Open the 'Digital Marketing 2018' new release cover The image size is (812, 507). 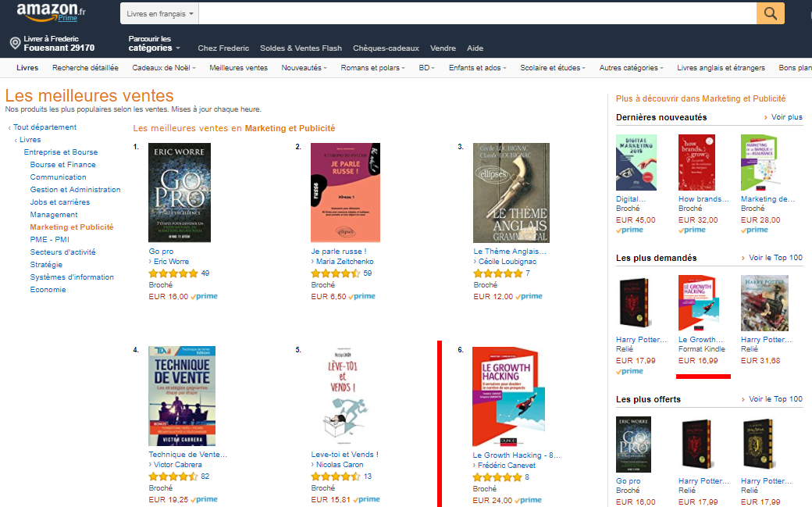point(636,162)
